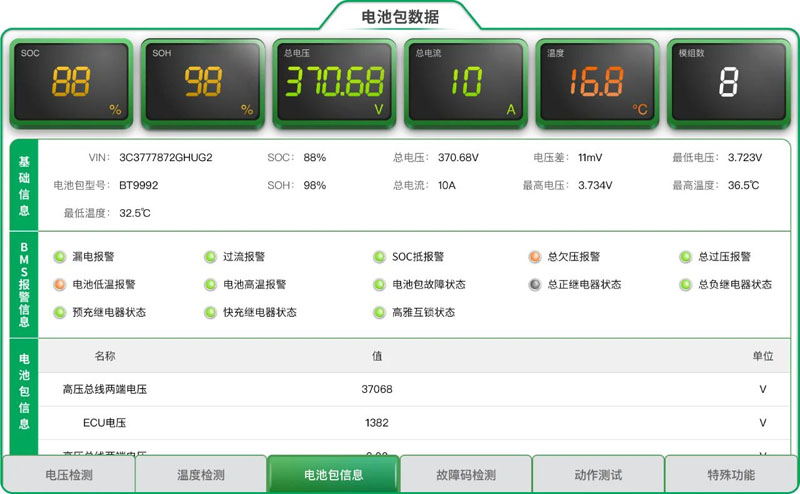Click the 基础信息 section label

pyautogui.click(x=24, y=186)
